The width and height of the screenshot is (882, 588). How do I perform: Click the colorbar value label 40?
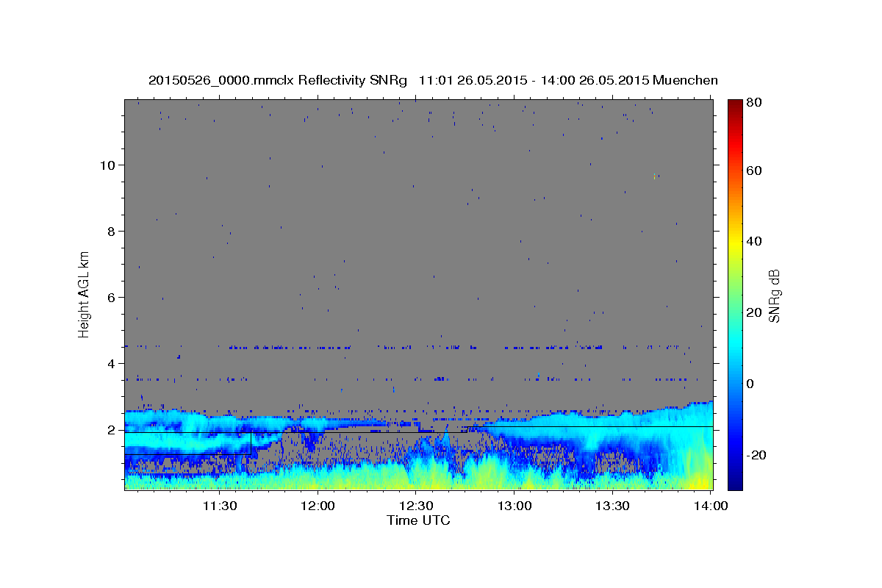[x=754, y=241]
